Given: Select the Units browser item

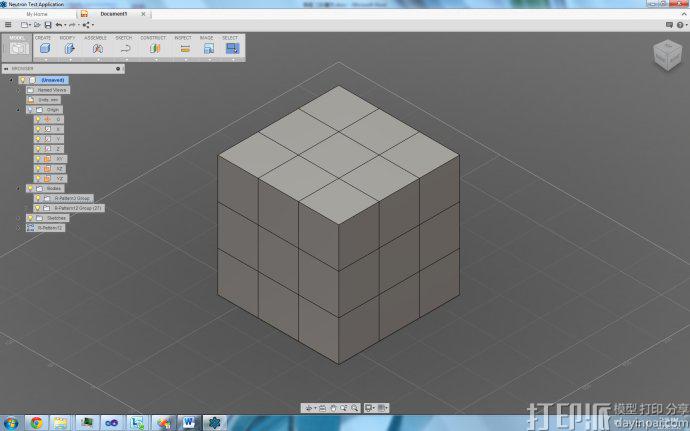Looking at the screenshot, I should 43,100.
